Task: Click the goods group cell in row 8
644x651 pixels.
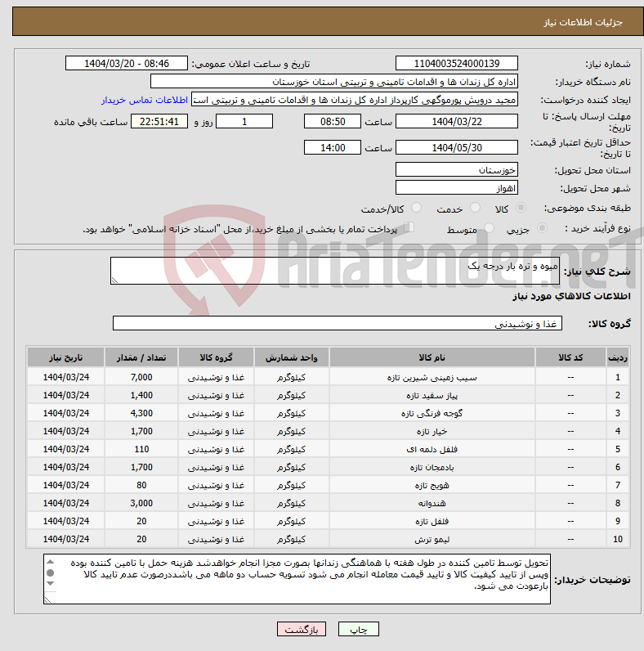Action: tap(216, 503)
